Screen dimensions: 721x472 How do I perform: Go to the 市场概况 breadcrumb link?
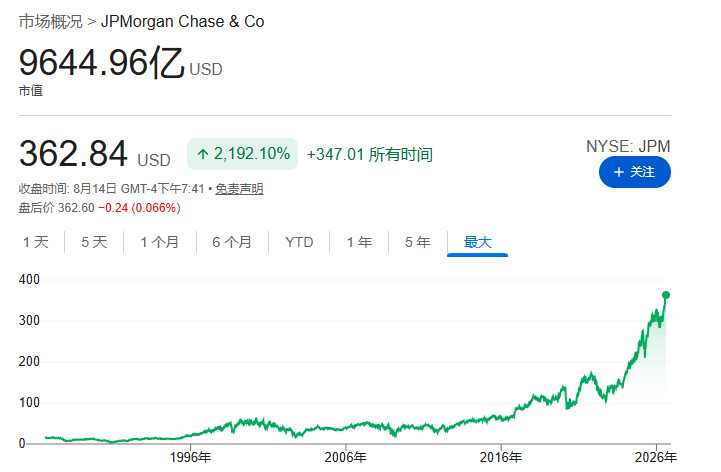[x=51, y=22]
